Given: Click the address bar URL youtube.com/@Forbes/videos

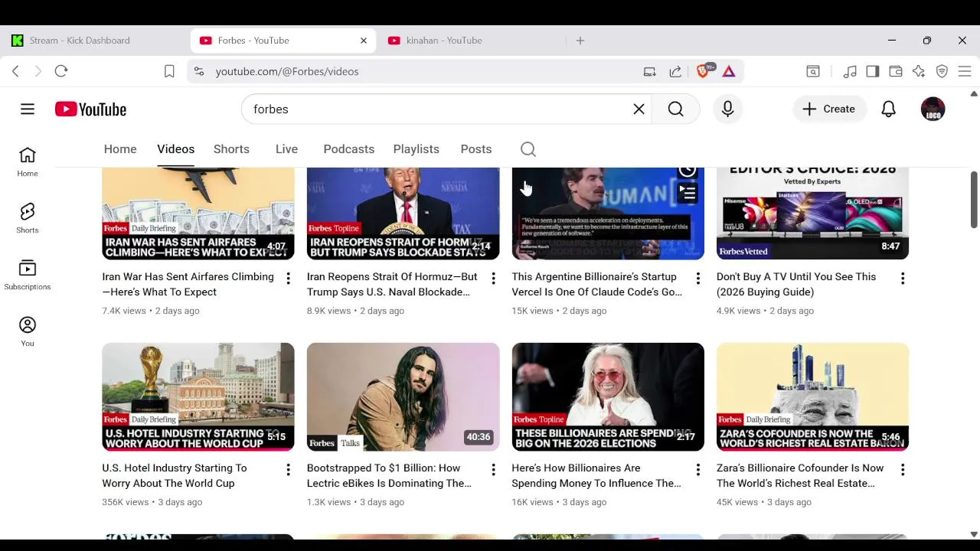Looking at the screenshot, I should coord(287,71).
